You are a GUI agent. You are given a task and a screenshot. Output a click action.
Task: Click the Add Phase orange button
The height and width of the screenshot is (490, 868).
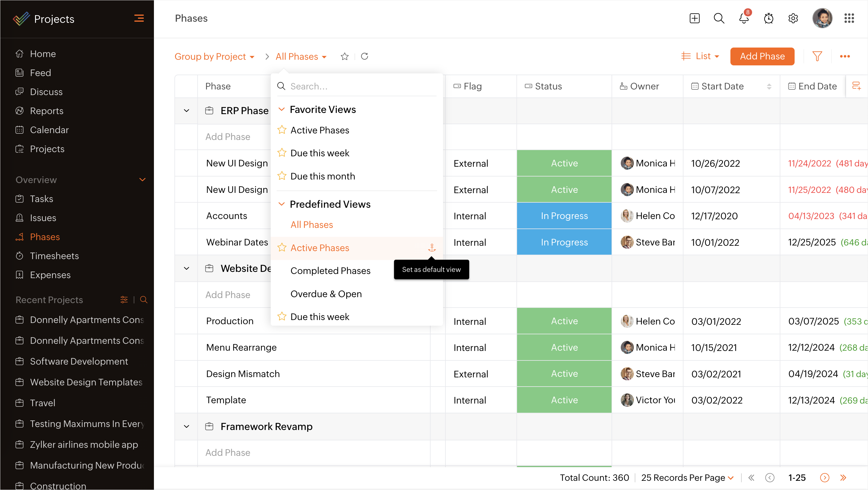click(762, 56)
